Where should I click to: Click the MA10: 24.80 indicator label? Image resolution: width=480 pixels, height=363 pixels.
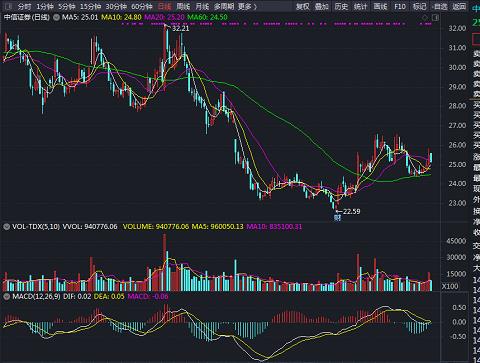point(121,17)
